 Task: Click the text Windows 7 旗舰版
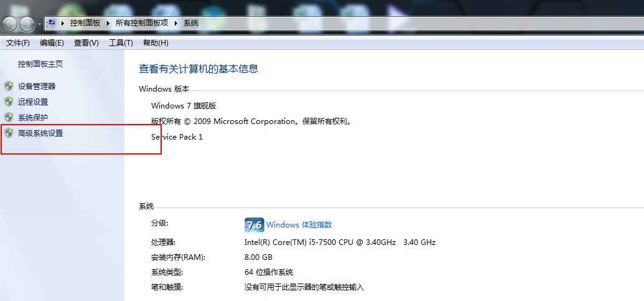[184, 106]
